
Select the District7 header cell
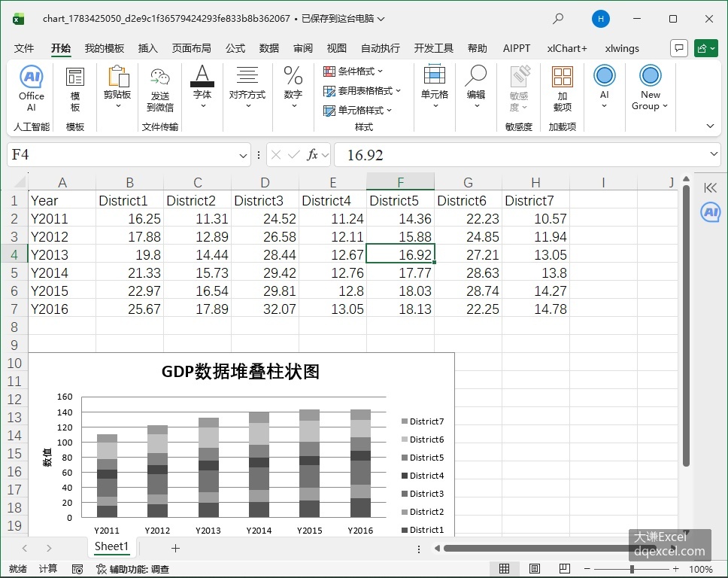(x=535, y=200)
